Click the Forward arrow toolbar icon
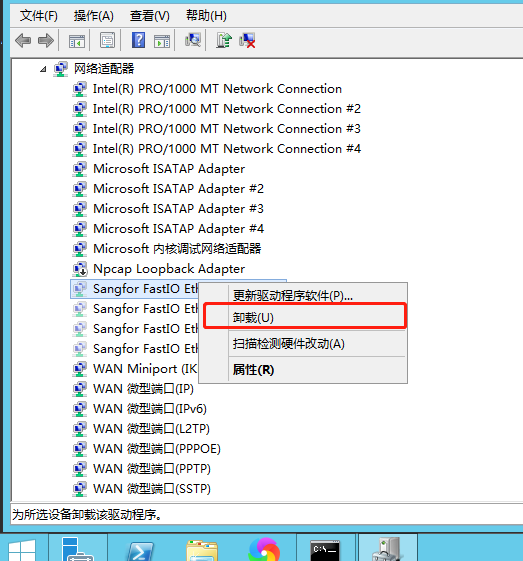 (46, 40)
